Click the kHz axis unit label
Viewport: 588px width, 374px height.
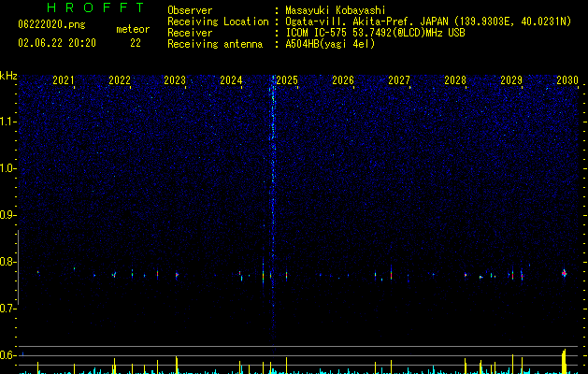pyautogui.click(x=8, y=76)
